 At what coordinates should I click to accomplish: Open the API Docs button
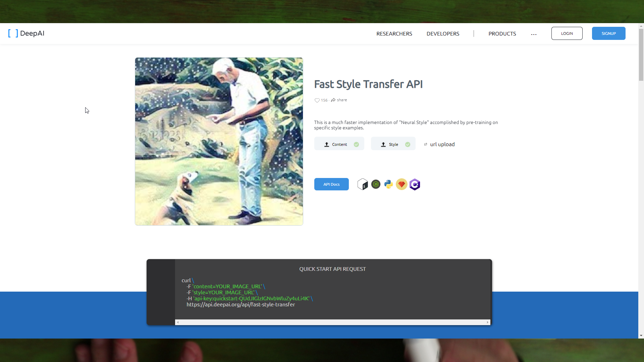click(331, 184)
